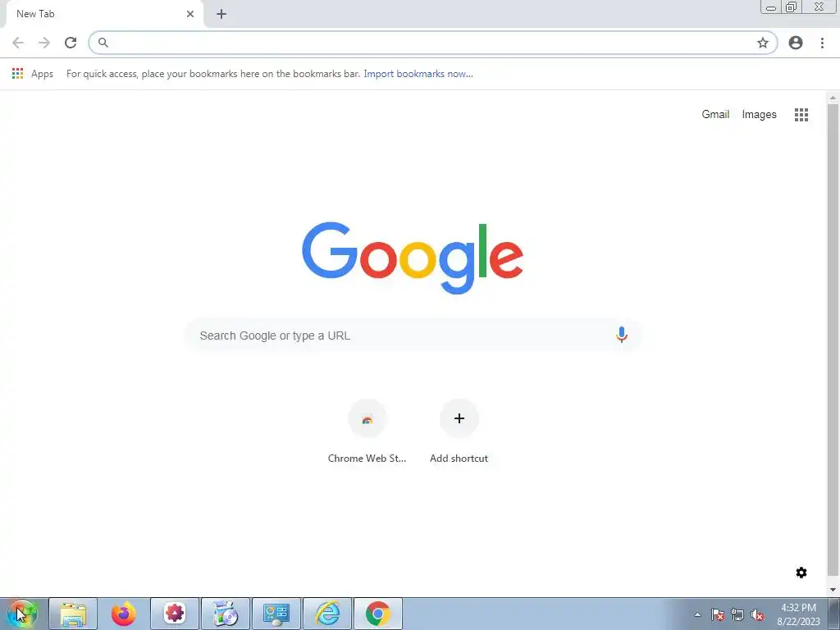Open the Images link
The height and width of the screenshot is (630, 840).
pos(759,114)
